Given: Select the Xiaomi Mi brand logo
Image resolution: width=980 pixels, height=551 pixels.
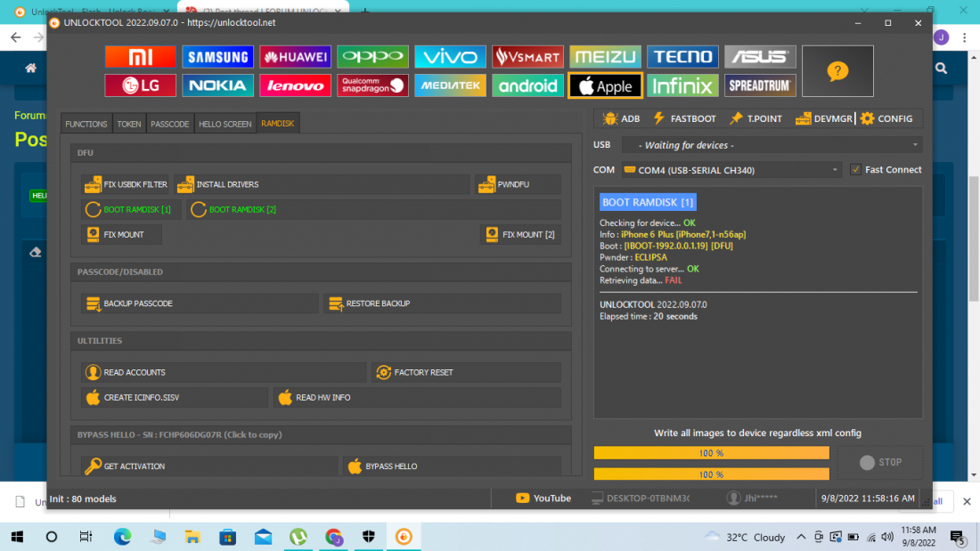Looking at the screenshot, I should point(140,57).
